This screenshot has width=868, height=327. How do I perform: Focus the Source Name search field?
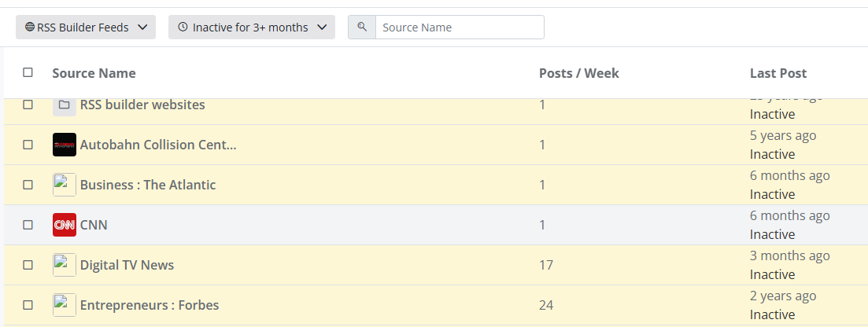[x=460, y=27]
